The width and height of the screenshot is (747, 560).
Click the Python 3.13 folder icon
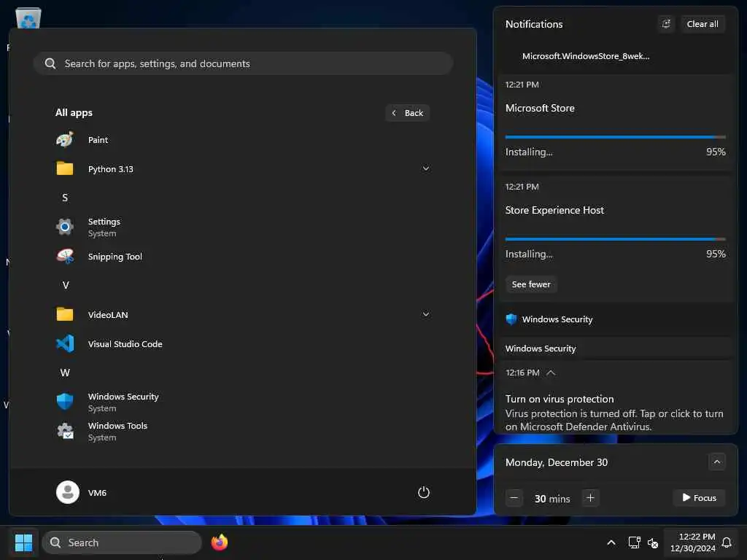[x=65, y=168]
